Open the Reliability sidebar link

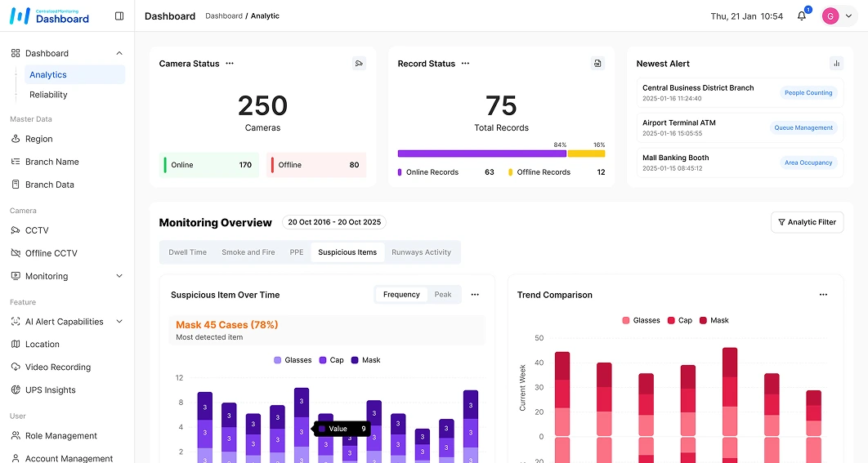point(48,95)
